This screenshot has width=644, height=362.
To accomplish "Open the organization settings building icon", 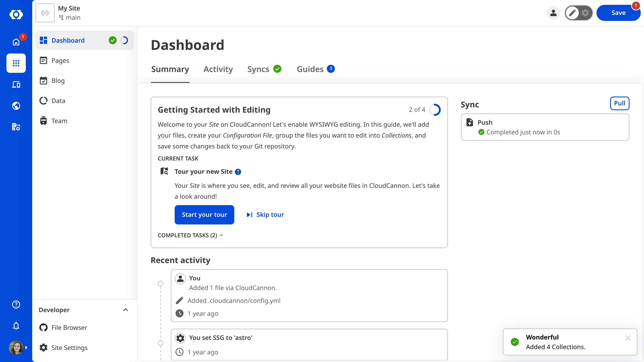I will (16, 127).
